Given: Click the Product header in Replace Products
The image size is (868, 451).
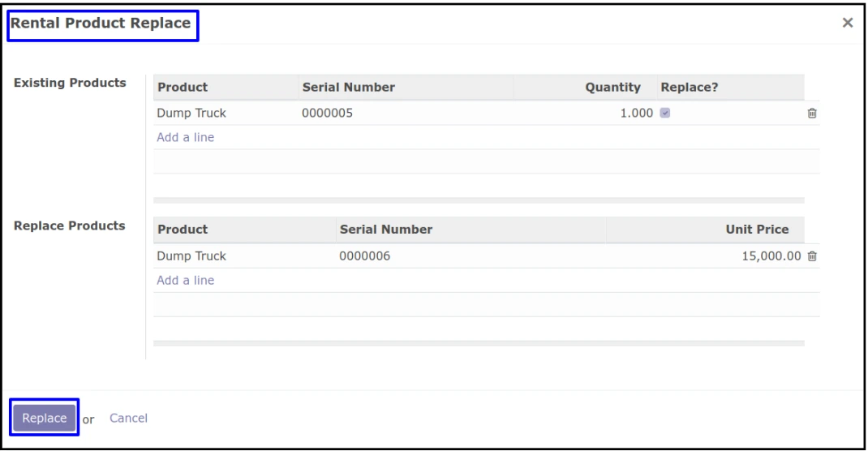Looking at the screenshot, I should tap(183, 230).
